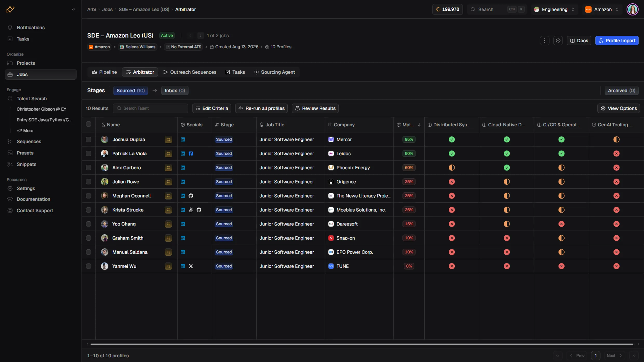
Task: Open Yanmei Wu's X social icon
Action: (x=191, y=266)
